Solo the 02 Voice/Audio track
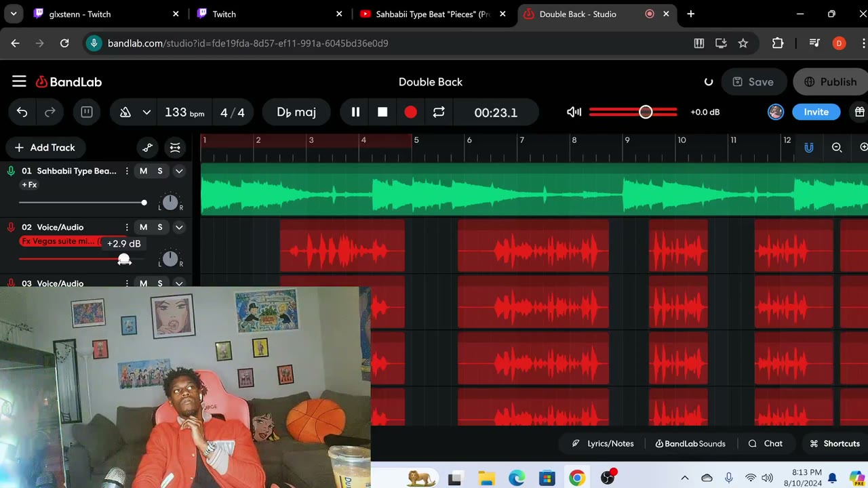The height and width of the screenshot is (488, 868). click(160, 227)
